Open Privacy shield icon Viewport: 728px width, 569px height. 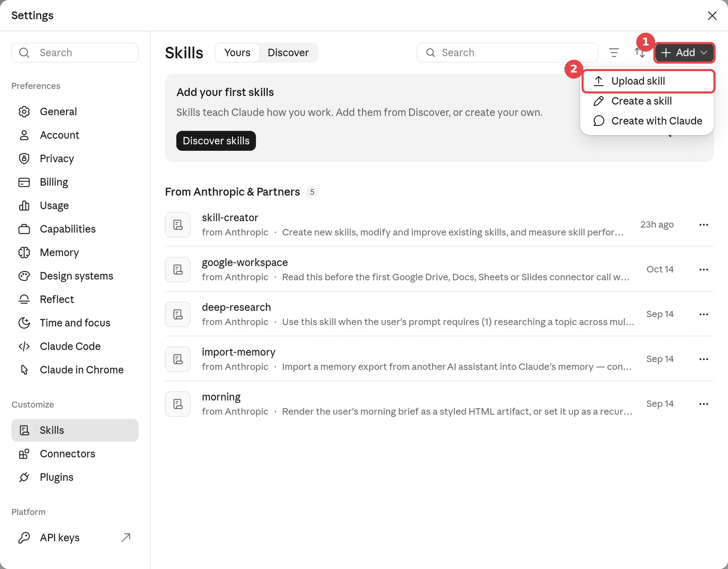click(24, 158)
